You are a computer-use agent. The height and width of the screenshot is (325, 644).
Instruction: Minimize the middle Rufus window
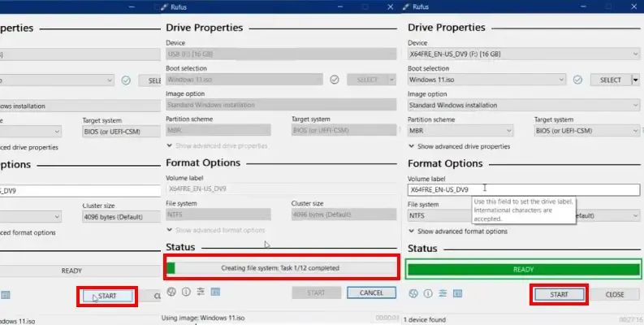pyautogui.click(x=340, y=7)
